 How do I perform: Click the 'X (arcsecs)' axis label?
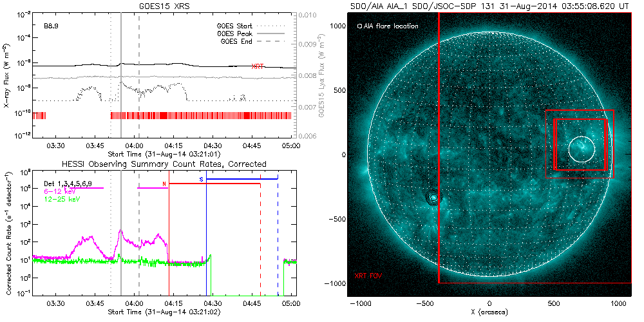[489, 312]
